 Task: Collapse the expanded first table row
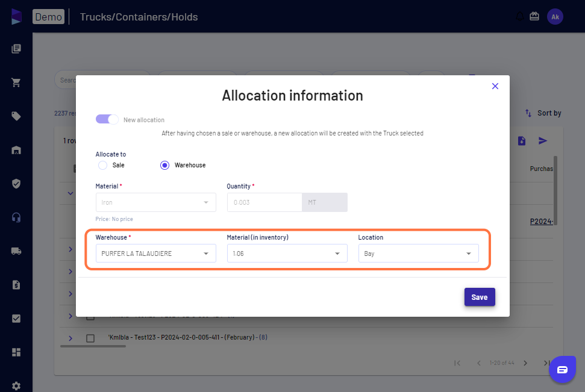point(70,193)
